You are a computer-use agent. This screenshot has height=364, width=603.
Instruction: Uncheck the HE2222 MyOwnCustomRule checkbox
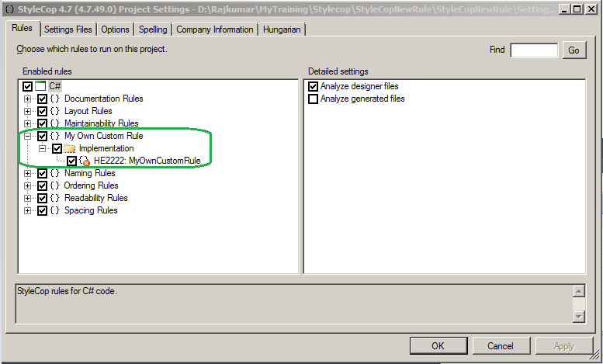tap(71, 161)
